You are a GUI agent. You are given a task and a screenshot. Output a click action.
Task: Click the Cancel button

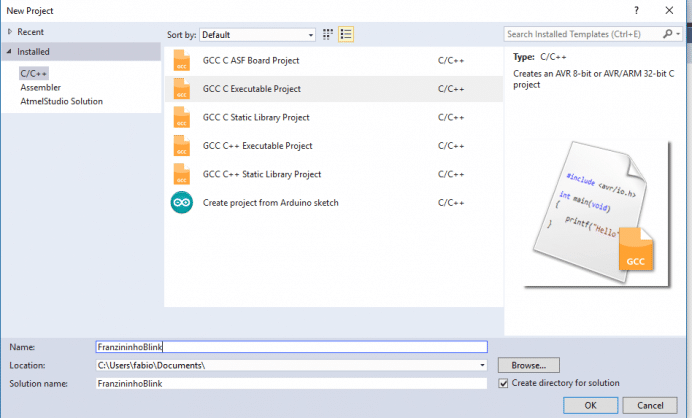point(650,405)
